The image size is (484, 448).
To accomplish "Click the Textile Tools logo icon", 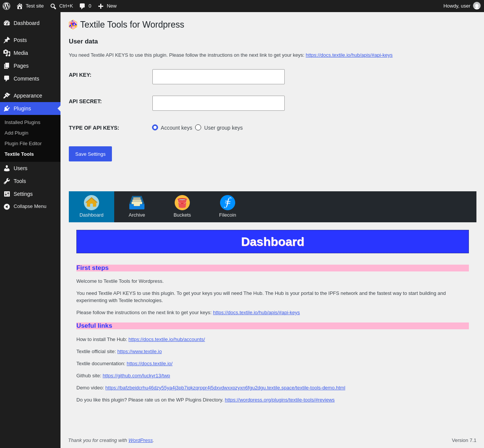I will point(73,25).
